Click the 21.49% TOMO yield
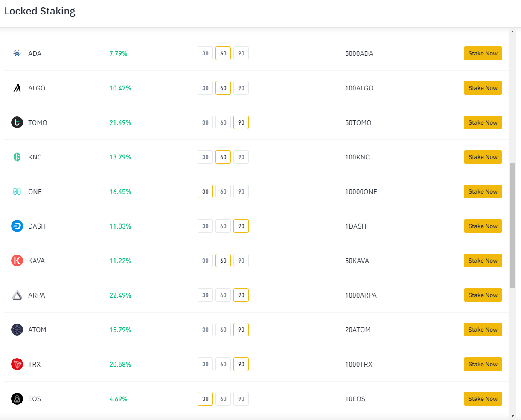This screenshot has height=420, width=521. (120, 122)
